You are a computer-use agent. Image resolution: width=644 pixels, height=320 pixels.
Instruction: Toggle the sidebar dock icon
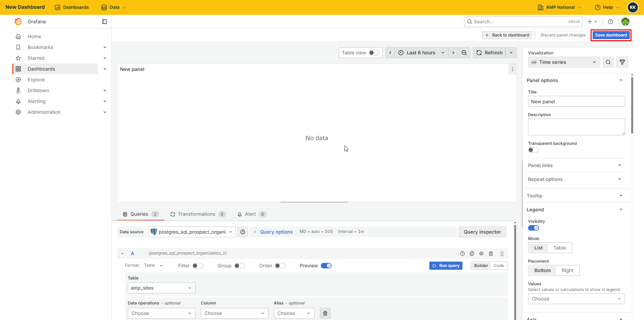tap(104, 22)
